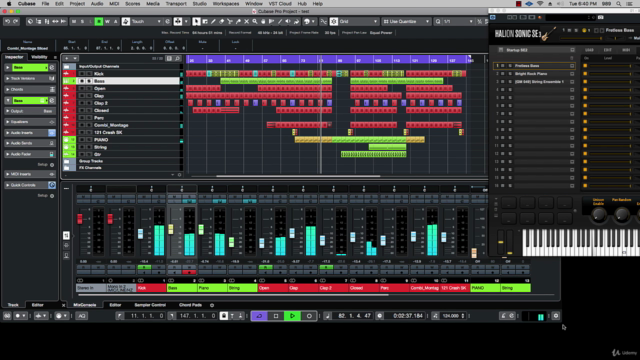Select the Range Selection tool
This screenshot has width=640, height=360.
205,21
